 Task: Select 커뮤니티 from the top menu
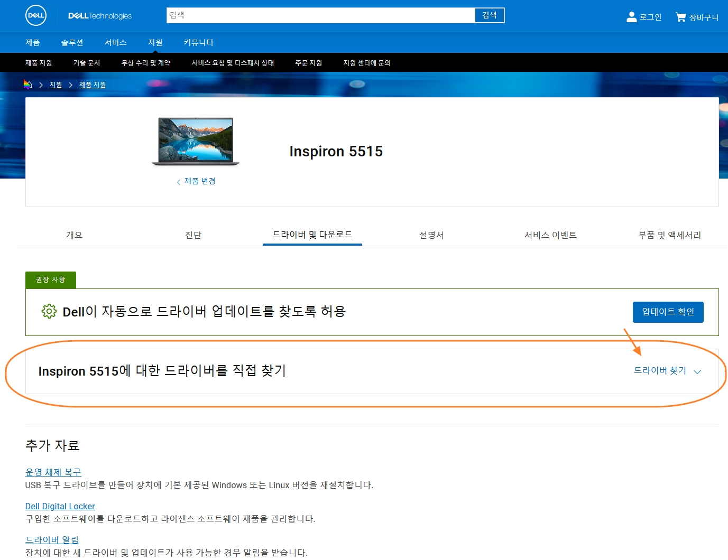(x=198, y=42)
